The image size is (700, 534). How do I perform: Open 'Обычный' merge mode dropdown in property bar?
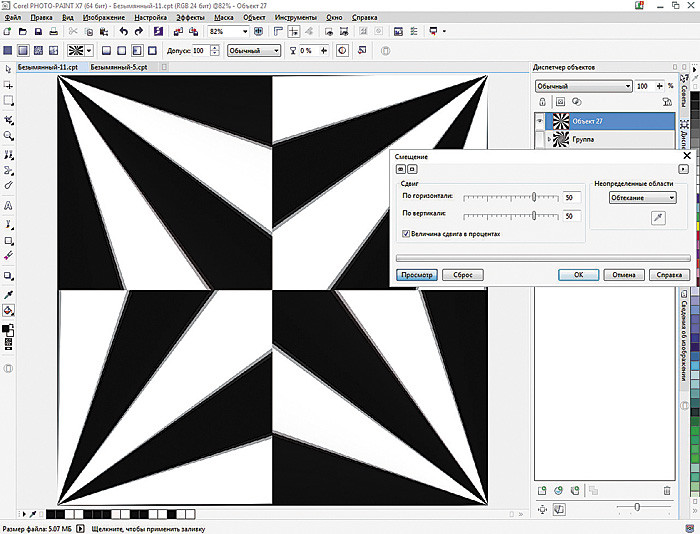[254, 50]
